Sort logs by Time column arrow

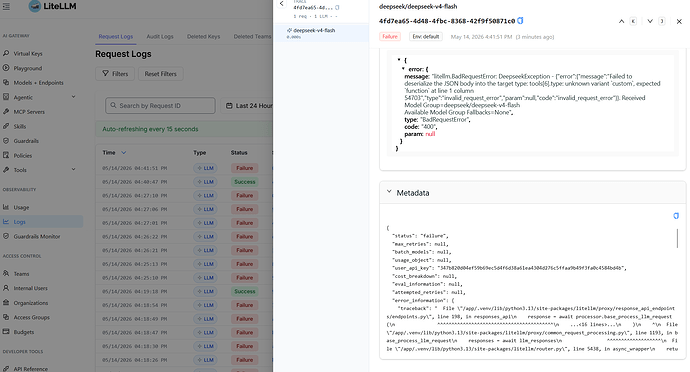pyautogui.click(x=124, y=153)
